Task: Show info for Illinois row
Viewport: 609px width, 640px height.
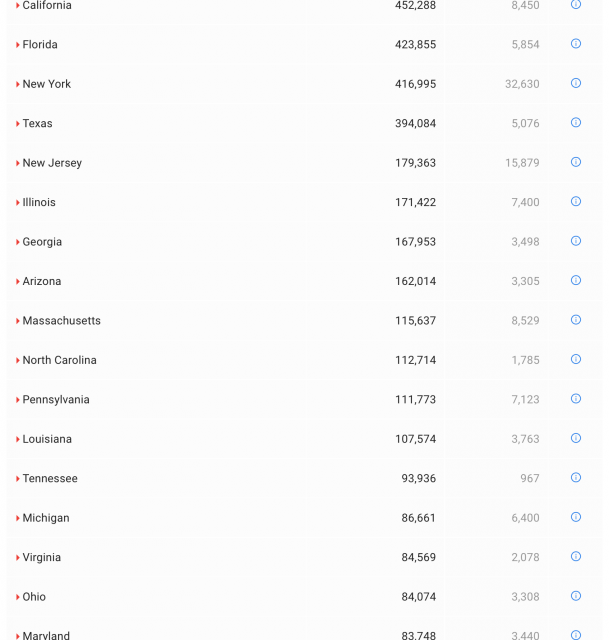Action: pos(576,202)
